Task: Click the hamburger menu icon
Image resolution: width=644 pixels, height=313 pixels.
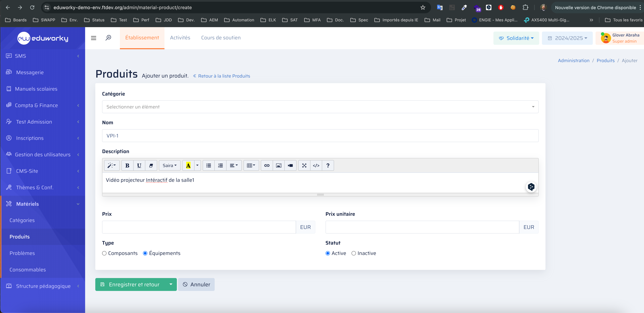Action: pyautogui.click(x=93, y=38)
